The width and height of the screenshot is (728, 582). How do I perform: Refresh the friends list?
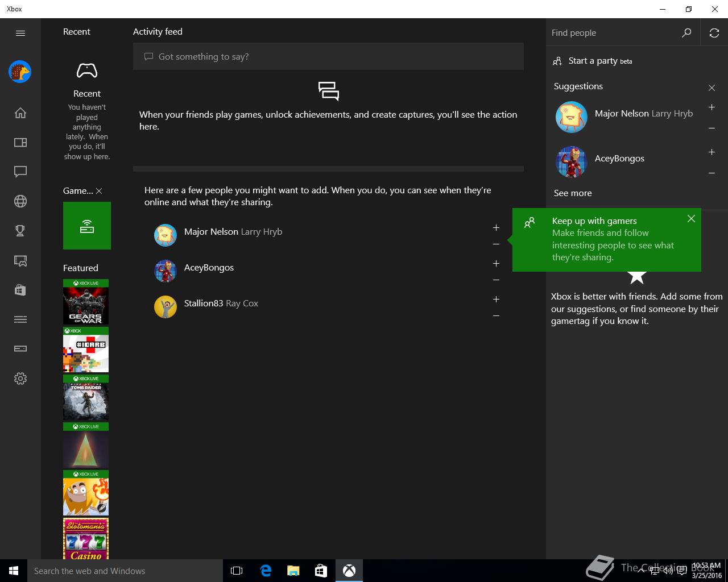click(714, 33)
